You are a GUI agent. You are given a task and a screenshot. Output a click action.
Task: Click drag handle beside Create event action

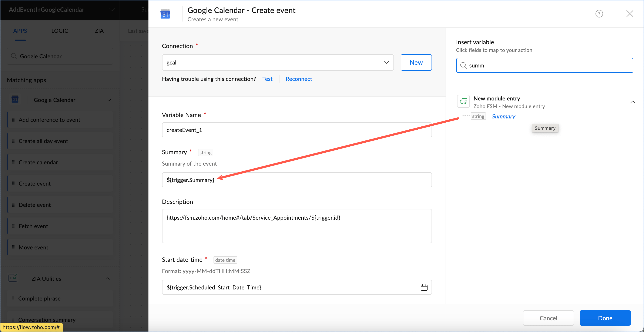click(13, 183)
